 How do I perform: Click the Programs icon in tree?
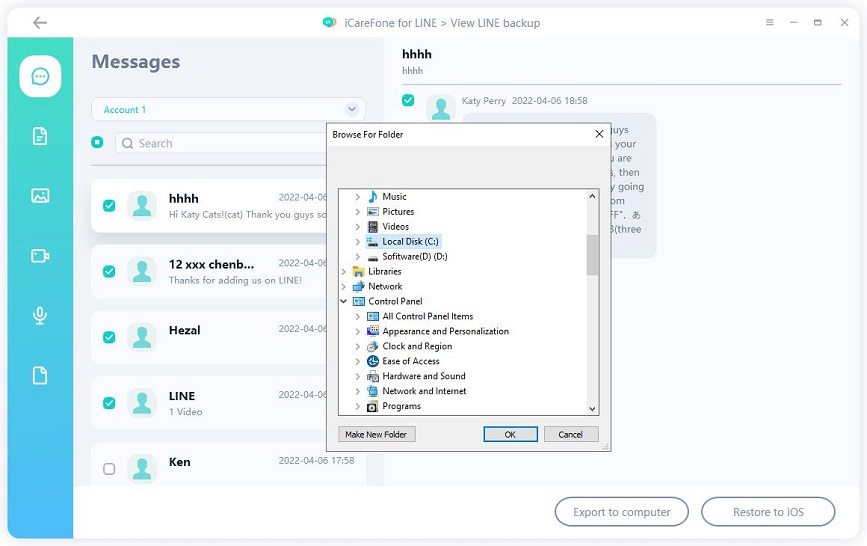tap(373, 406)
